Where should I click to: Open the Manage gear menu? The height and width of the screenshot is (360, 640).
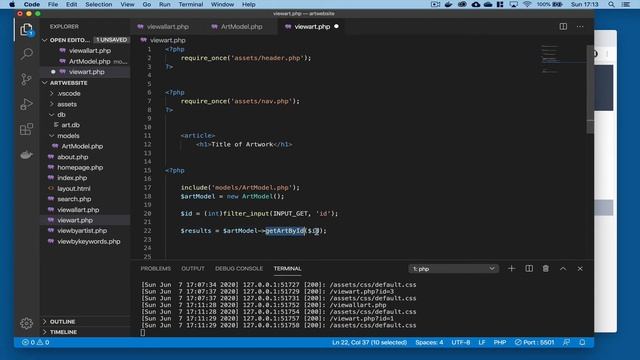(x=27, y=323)
